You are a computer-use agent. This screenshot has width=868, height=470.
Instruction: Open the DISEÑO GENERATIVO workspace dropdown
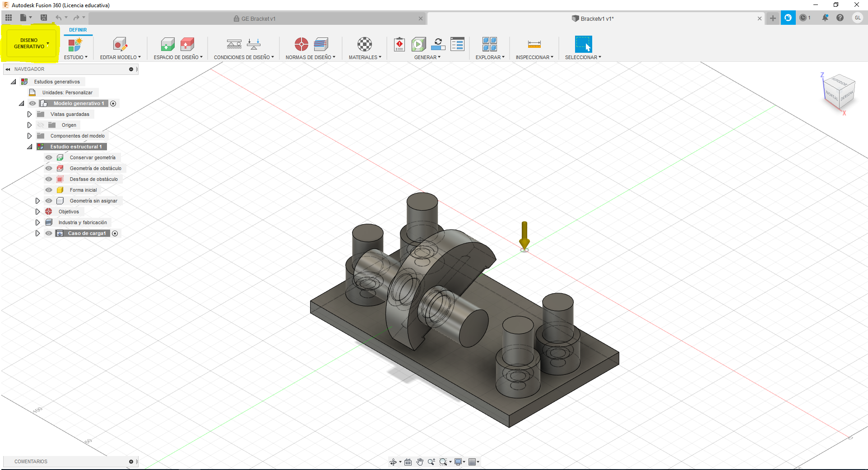tap(31, 44)
